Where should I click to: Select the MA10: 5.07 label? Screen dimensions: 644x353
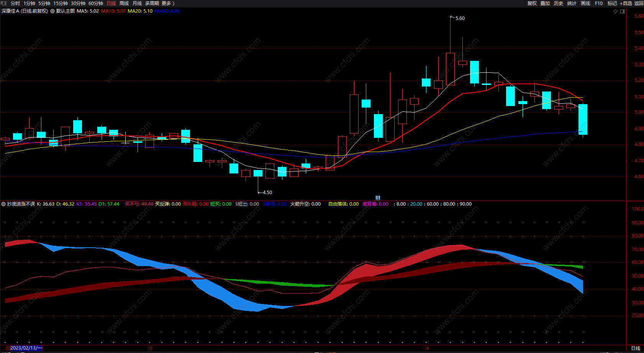pos(113,11)
